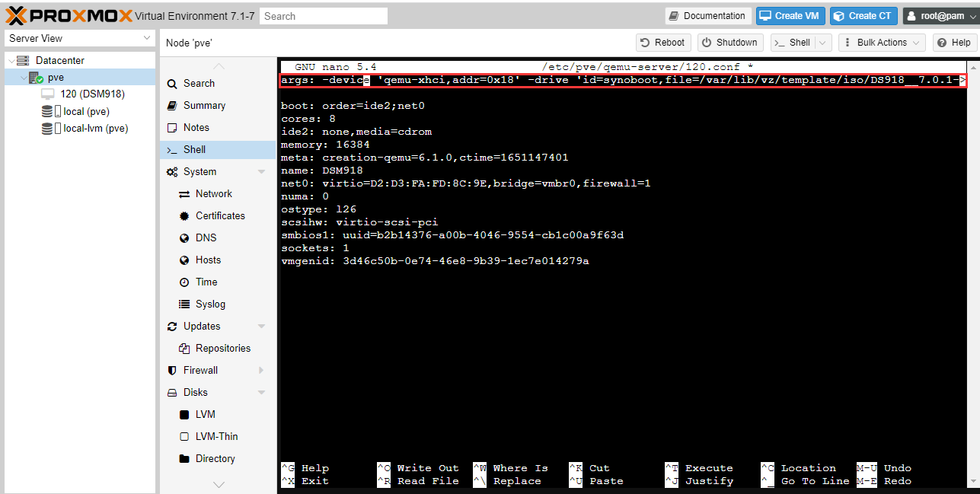The image size is (980, 494).
Task: Click the Network arrows icon
Action: click(184, 194)
